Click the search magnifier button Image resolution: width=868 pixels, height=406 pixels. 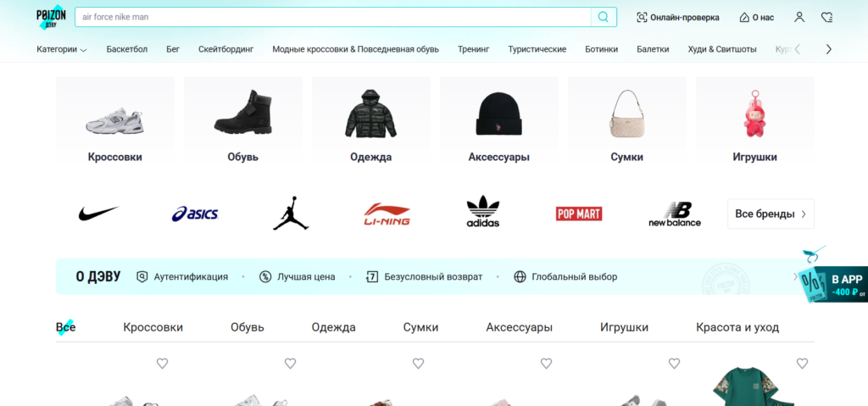pyautogui.click(x=604, y=17)
